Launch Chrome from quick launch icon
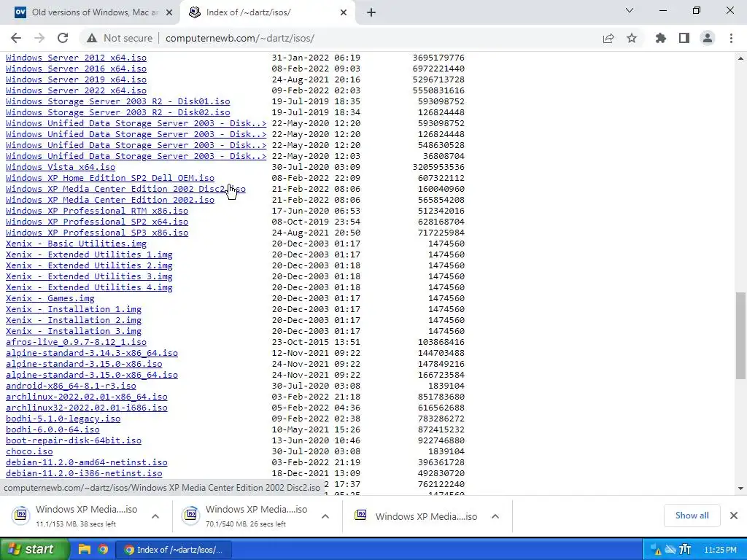 pos(103,550)
